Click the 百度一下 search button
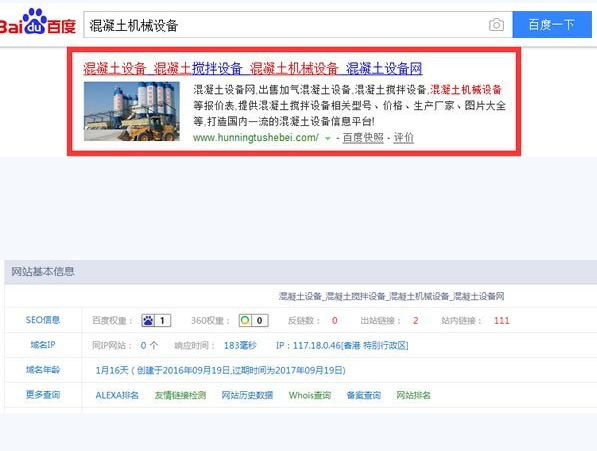Image resolution: width=597 pixels, height=451 pixels. [552, 25]
